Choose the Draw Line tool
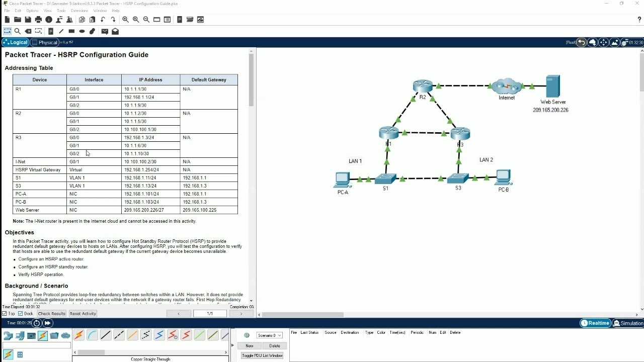 [x=61, y=31]
